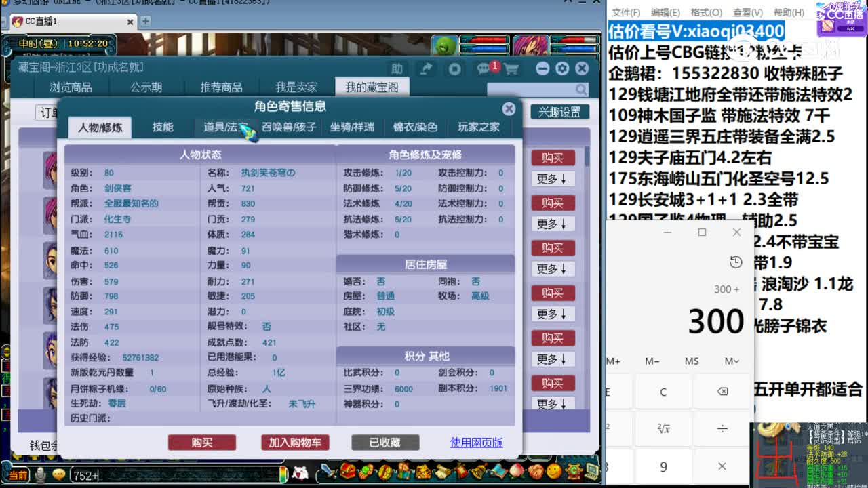
Task: Click the round record icon in shop header
Action: (454, 68)
